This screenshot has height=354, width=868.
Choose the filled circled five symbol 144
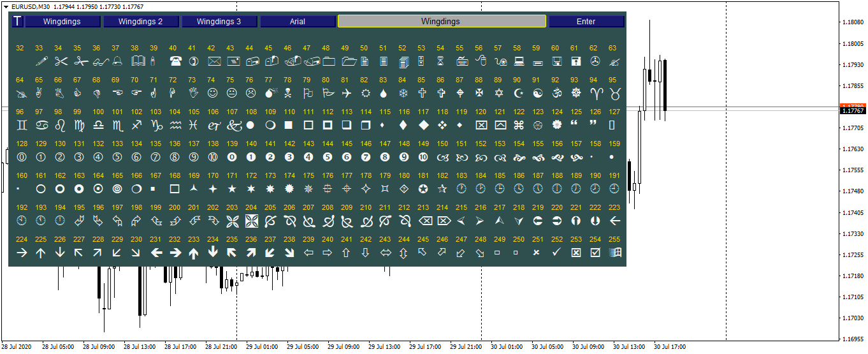pos(328,157)
